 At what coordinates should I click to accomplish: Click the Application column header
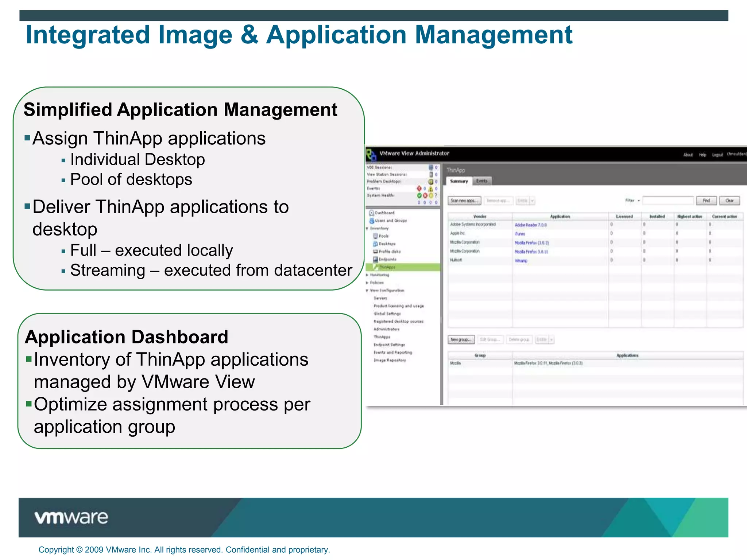click(x=560, y=217)
